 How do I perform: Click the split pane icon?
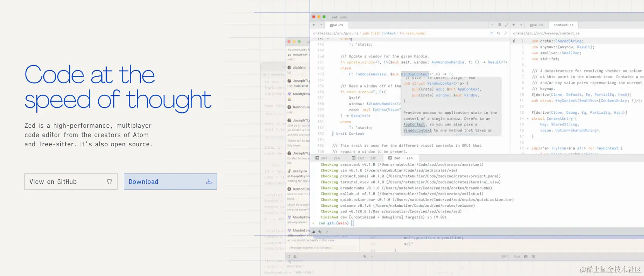click(x=499, y=25)
